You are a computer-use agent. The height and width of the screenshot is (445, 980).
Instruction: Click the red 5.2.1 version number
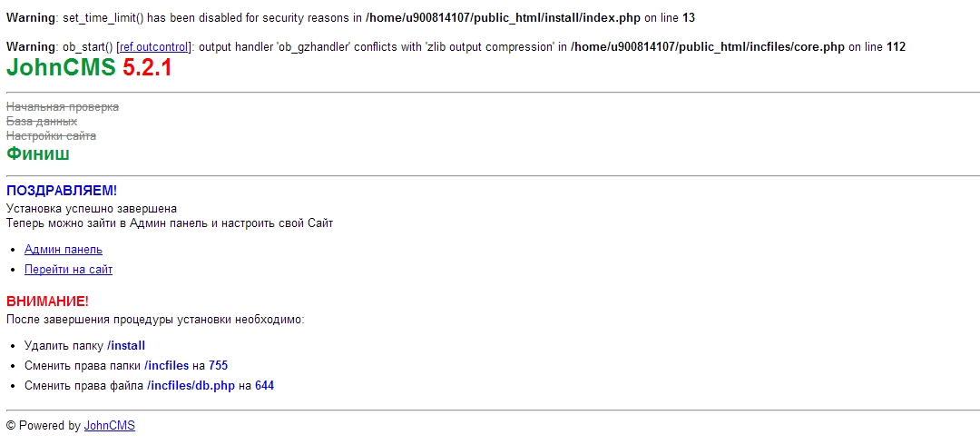[147, 67]
